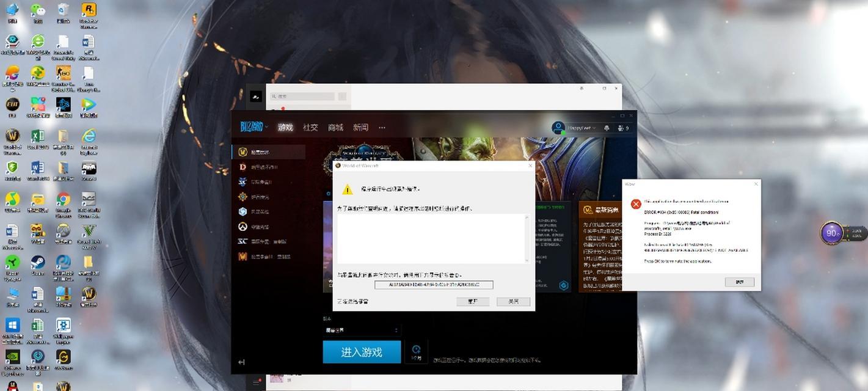Screen dimensions: 868x391
Task: Click the 最新消息 news panel header
Action: 600,210
